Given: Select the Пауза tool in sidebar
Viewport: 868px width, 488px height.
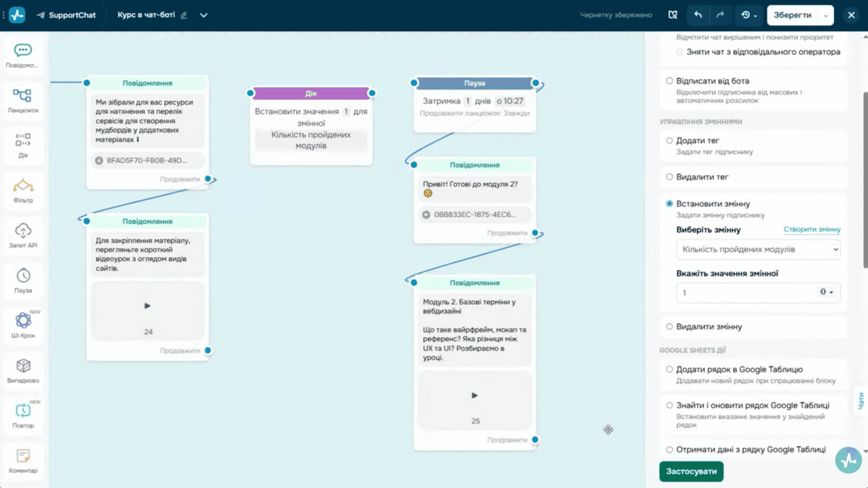Looking at the screenshot, I should tap(23, 280).
